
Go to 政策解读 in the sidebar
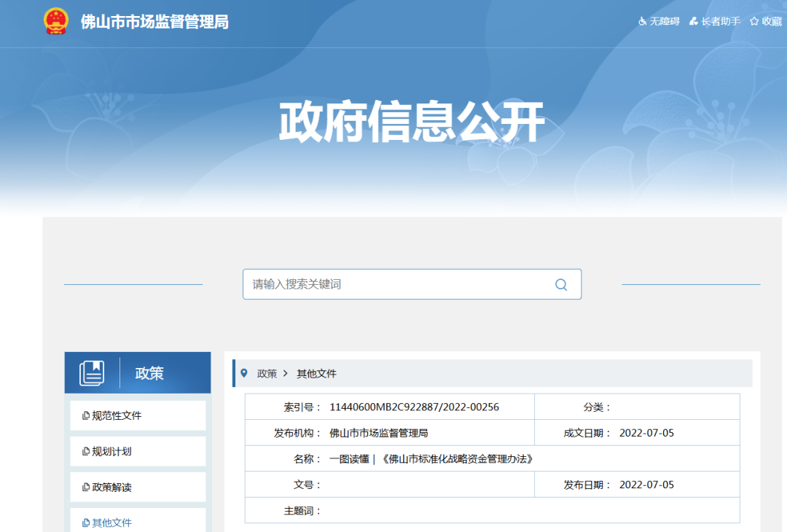pyautogui.click(x=111, y=487)
